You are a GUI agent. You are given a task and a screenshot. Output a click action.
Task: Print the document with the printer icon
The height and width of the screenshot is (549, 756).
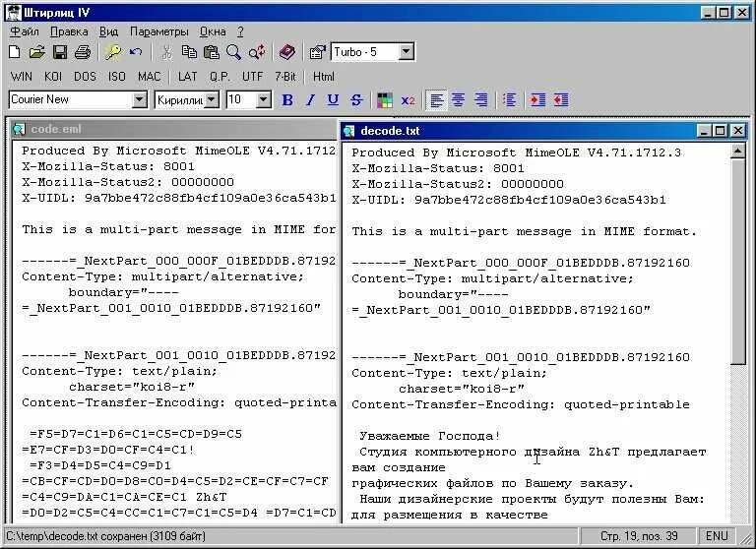[x=83, y=51]
